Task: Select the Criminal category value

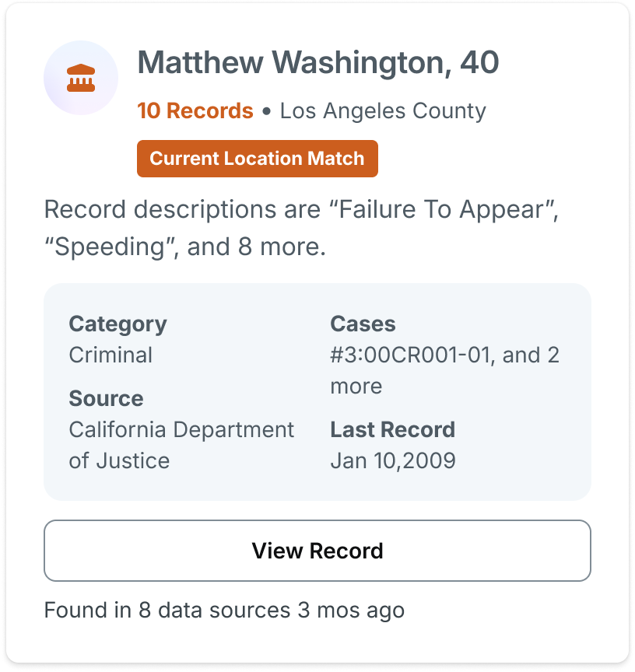Action: click(x=111, y=355)
